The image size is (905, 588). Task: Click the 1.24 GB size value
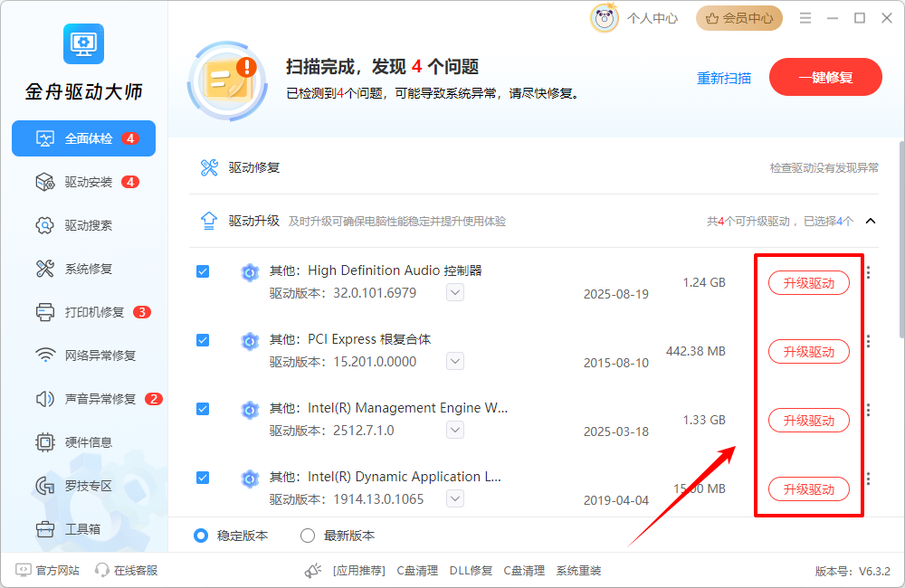tap(704, 282)
